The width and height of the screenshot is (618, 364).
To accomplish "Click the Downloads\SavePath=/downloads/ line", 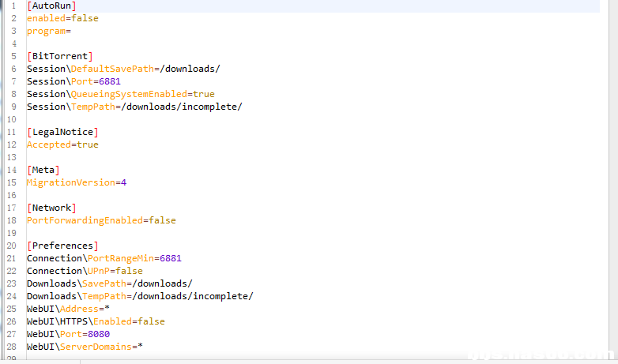I will point(110,283).
